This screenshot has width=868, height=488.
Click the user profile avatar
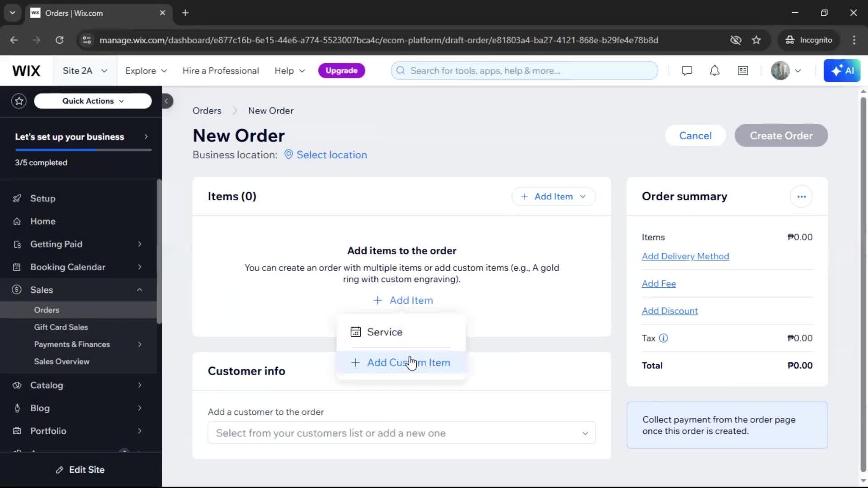[780, 70]
